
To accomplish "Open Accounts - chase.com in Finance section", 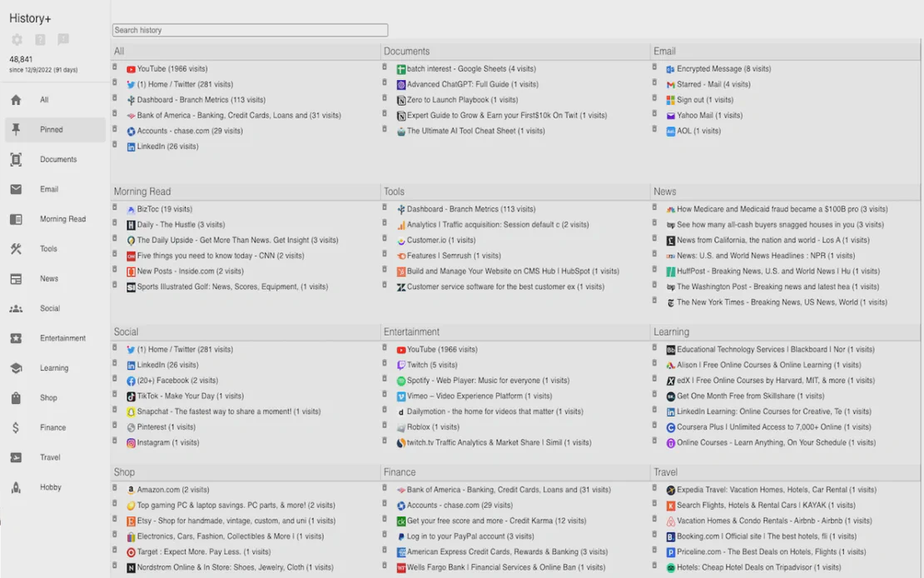I will [x=460, y=506].
